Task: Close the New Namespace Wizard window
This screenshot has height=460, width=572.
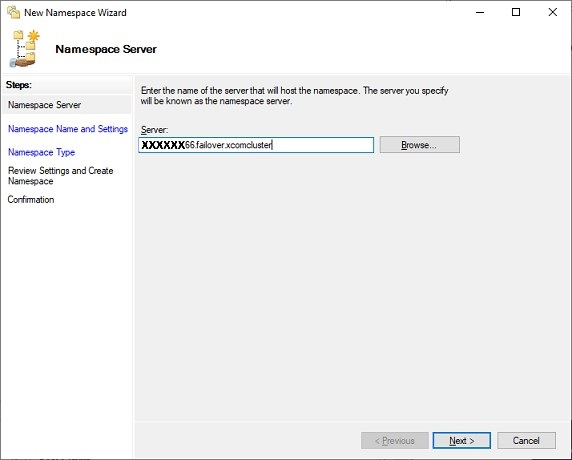Action: [553, 12]
